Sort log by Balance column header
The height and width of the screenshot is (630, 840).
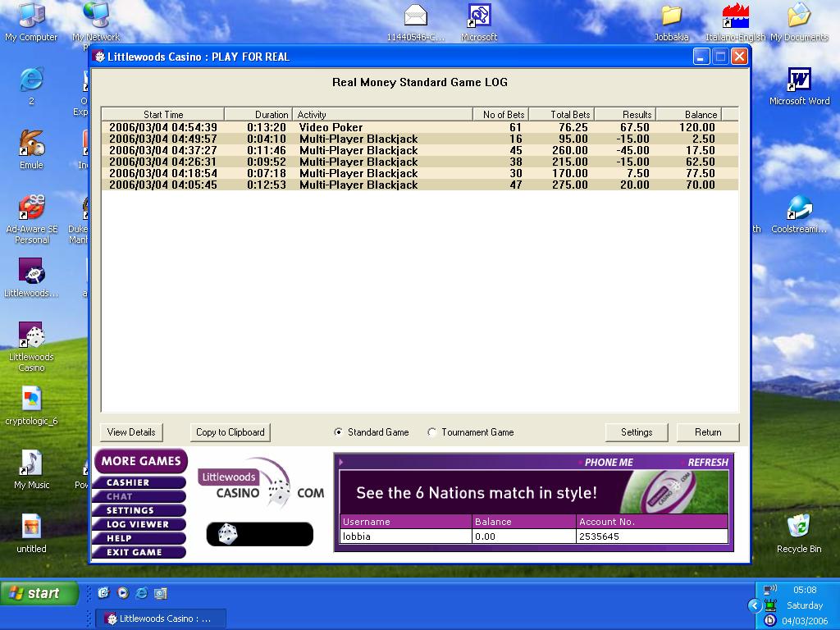click(689, 114)
